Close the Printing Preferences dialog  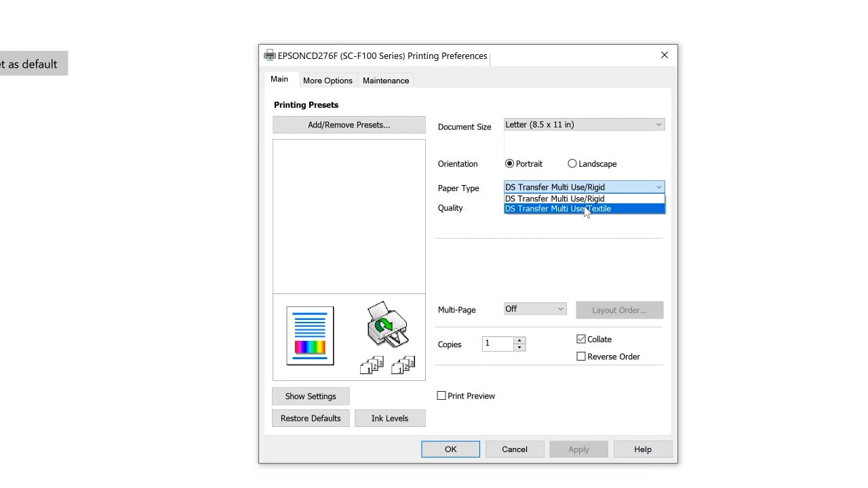pos(665,56)
